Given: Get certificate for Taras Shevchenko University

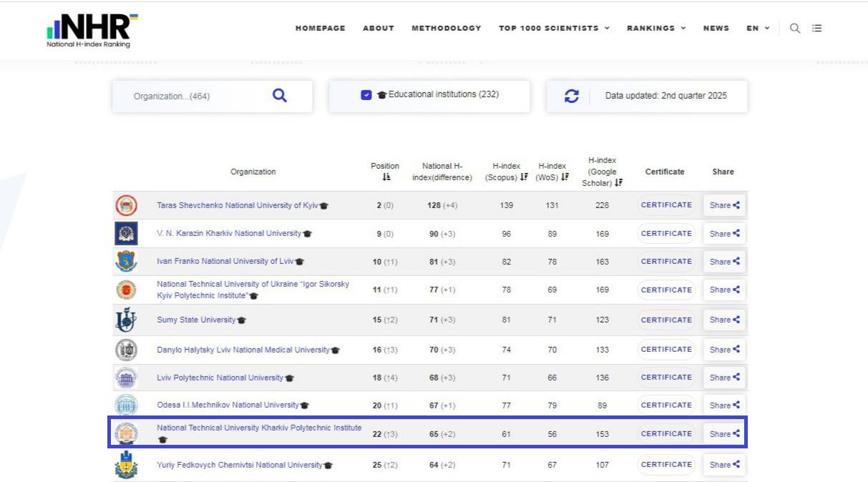Looking at the screenshot, I should coord(666,205).
